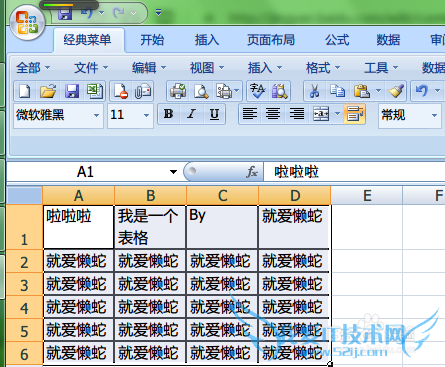Screen dimensions: 445x367
Task: Expand merge and center options arrow
Action: coord(337,114)
